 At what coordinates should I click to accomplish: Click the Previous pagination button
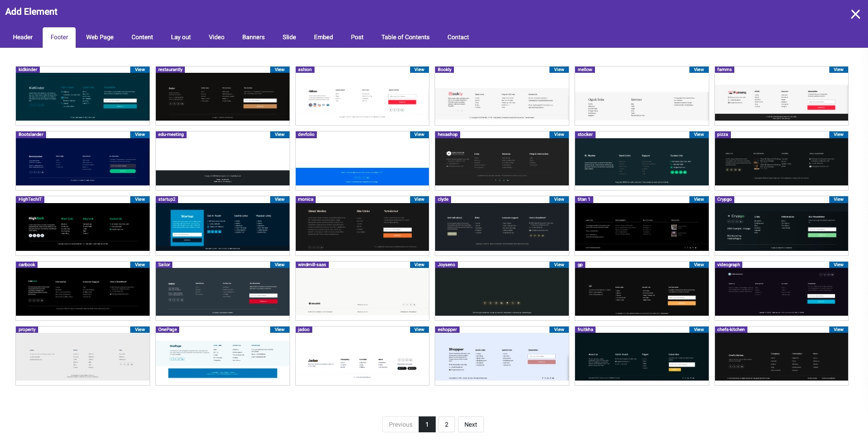click(x=400, y=424)
